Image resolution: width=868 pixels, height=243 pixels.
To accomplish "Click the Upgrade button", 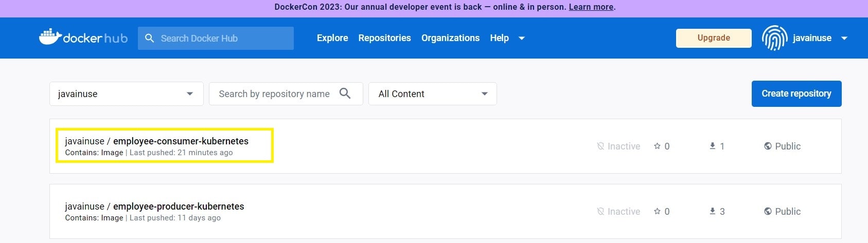I will [x=714, y=38].
